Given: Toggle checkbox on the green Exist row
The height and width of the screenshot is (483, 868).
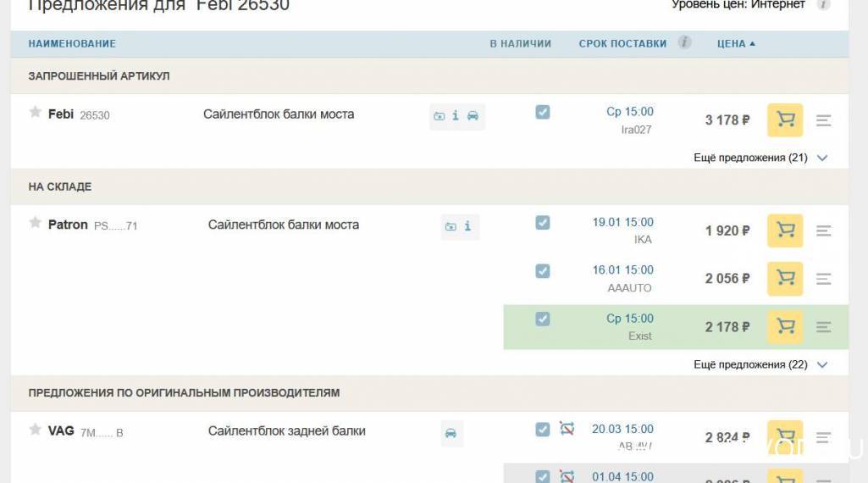Looking at the screenshot, I should (543, 319).
